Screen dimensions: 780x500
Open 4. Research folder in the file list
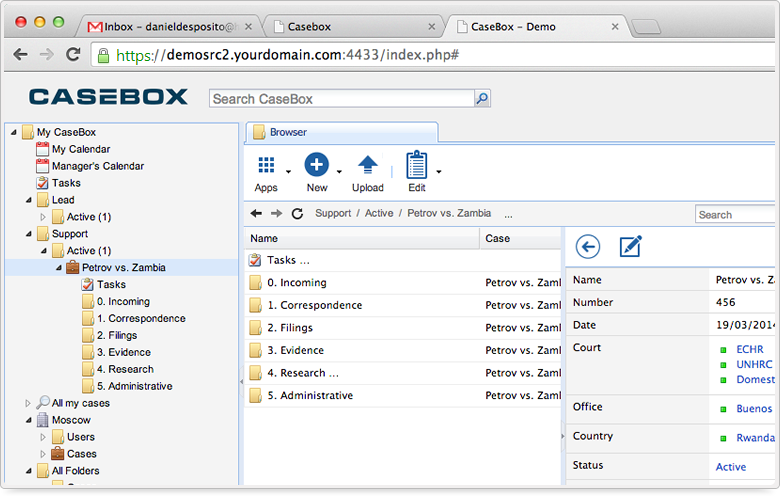tap(402, 373)
